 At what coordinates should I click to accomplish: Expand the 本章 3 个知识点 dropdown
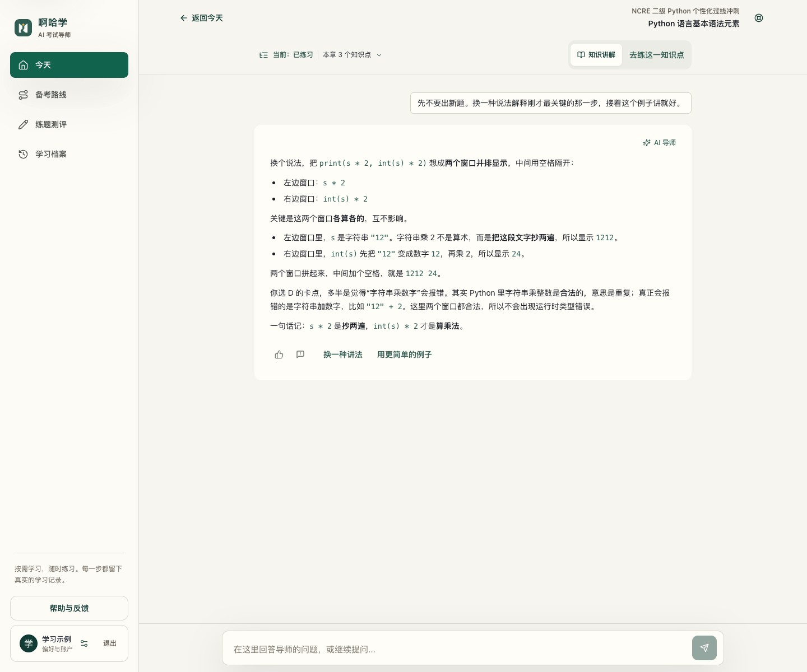[352, 55]
